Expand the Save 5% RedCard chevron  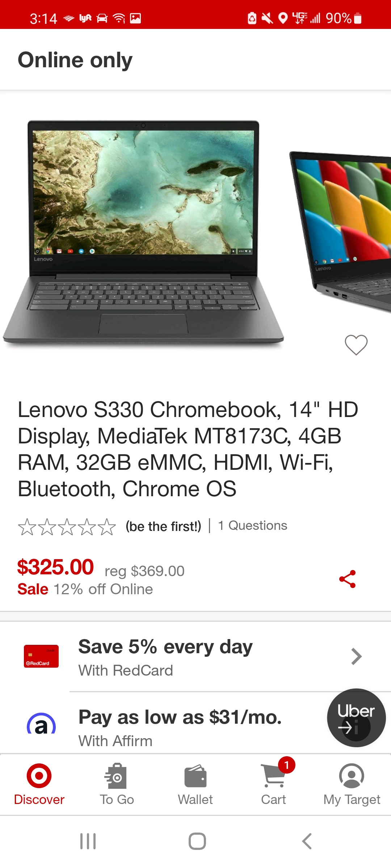pyautogui.click(x=357, y=656)
